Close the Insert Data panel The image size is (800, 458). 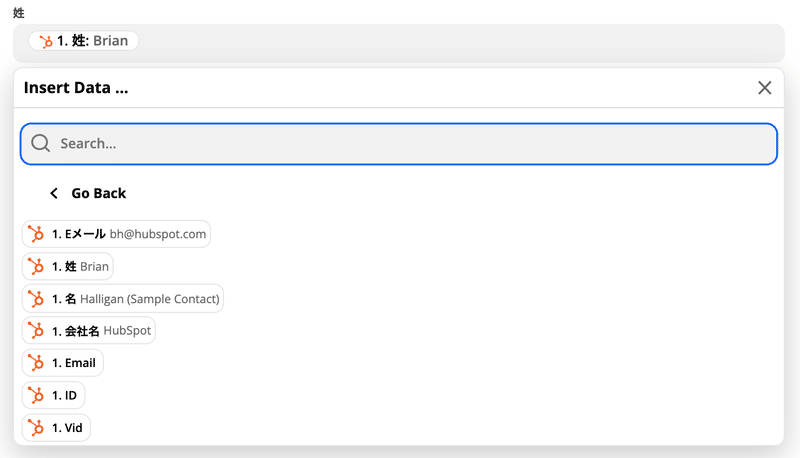764,88
